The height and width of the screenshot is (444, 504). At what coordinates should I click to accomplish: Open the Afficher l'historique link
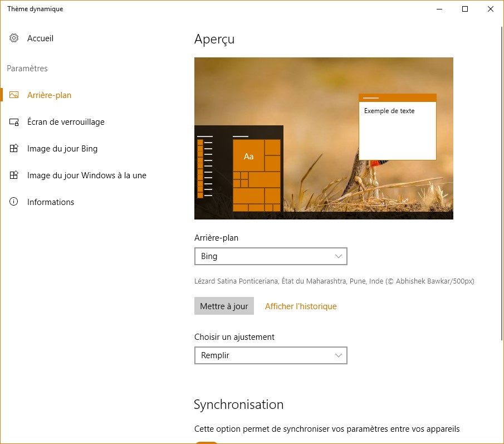[x=301, y=306]
